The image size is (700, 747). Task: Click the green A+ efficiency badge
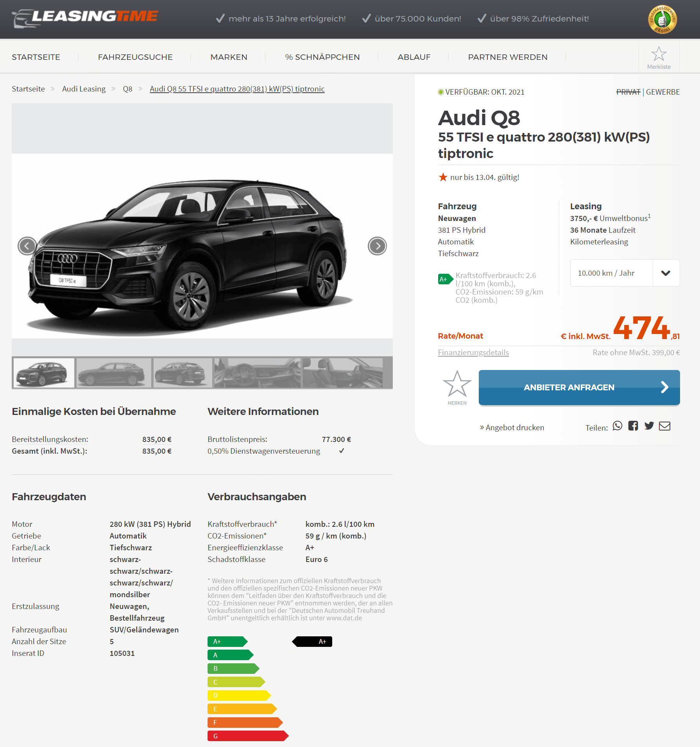445,279
